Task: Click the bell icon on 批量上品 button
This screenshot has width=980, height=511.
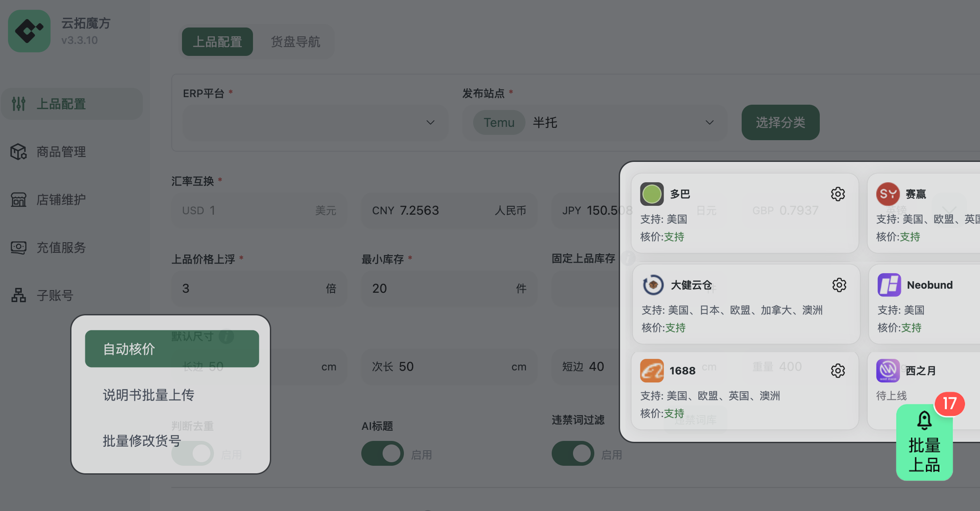Action: click(x=925, y=421)
